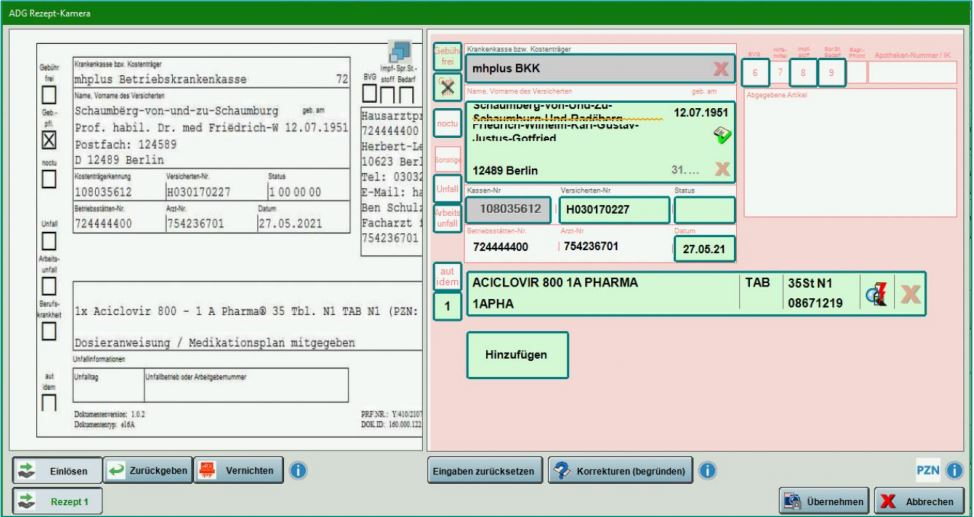Screen dimensions: 974x517
Task: Click the info icon beside PZN
Action: point(954,470)
